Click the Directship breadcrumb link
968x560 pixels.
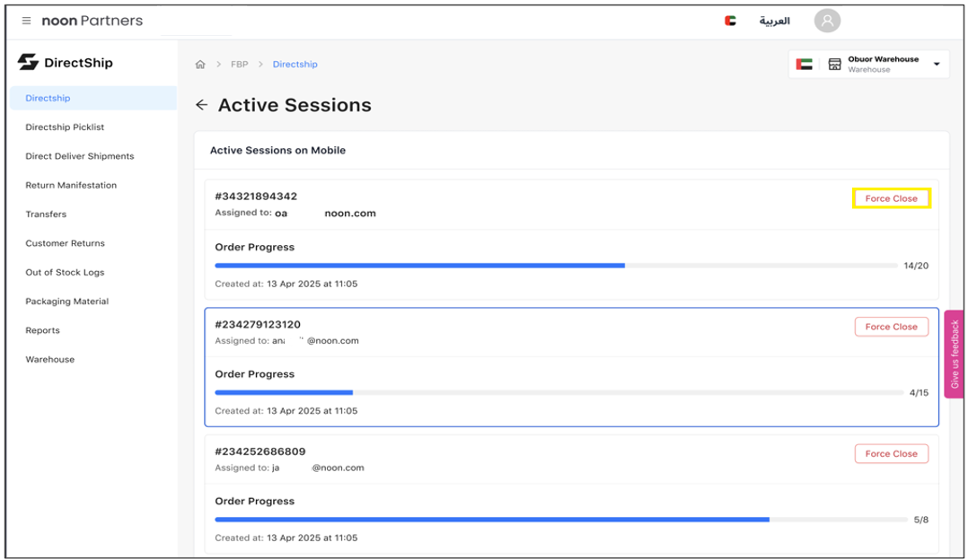click(295, 65)
